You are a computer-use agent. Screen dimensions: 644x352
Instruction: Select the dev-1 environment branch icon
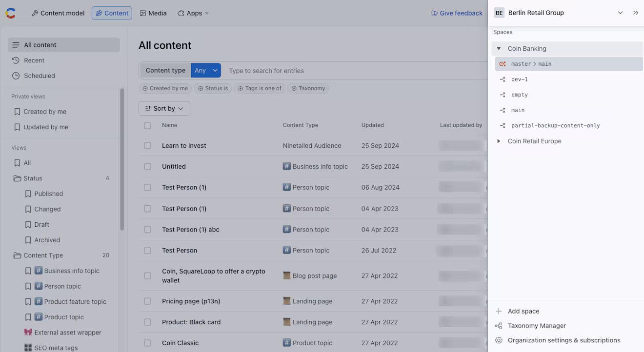[503, 79]
